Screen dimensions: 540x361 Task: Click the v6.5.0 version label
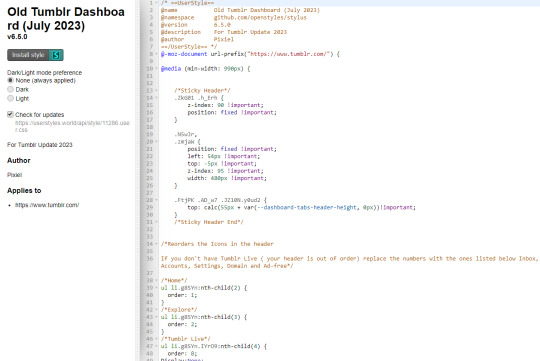(x=17, y=37)
